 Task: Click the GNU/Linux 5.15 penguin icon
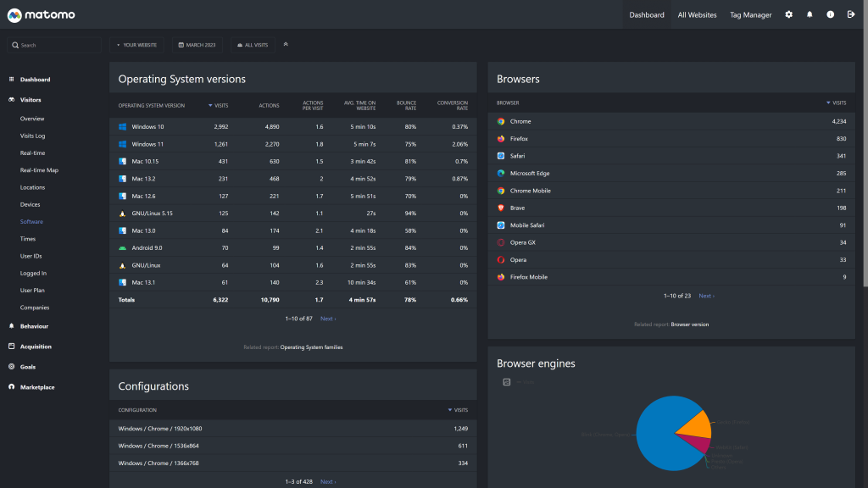[x=122, y=213]
